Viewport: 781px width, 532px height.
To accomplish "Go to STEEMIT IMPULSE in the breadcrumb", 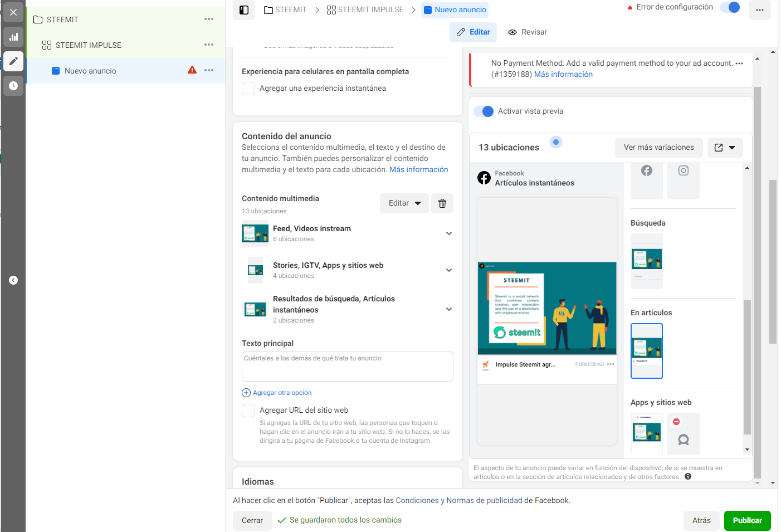I will point(365,9).
